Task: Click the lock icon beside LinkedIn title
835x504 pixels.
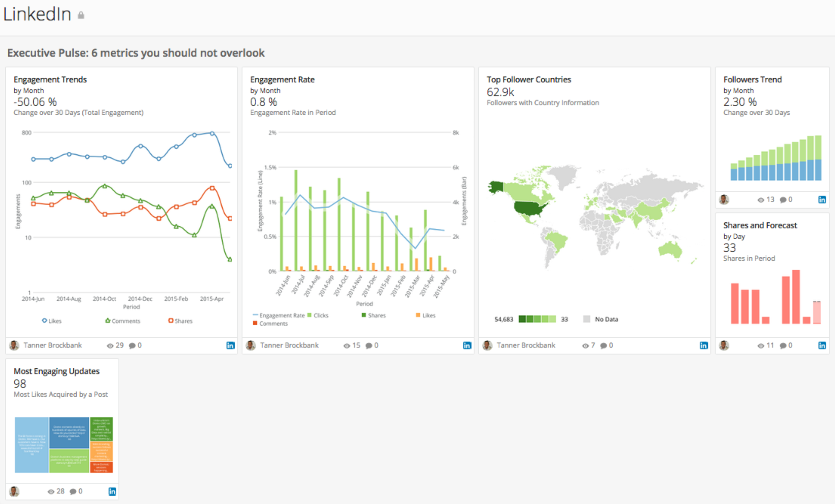Action: point(81,15)
